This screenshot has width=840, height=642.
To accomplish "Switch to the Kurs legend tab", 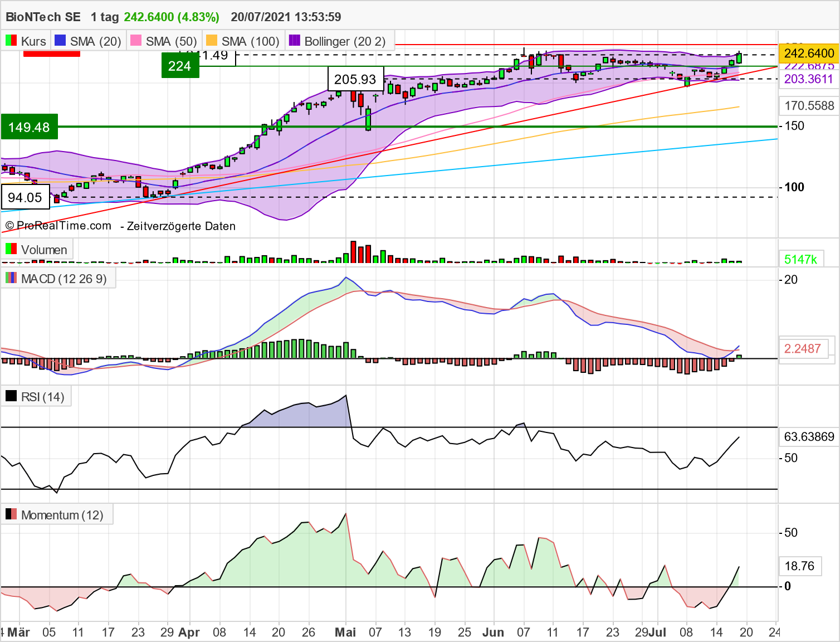I will point(33,41).
